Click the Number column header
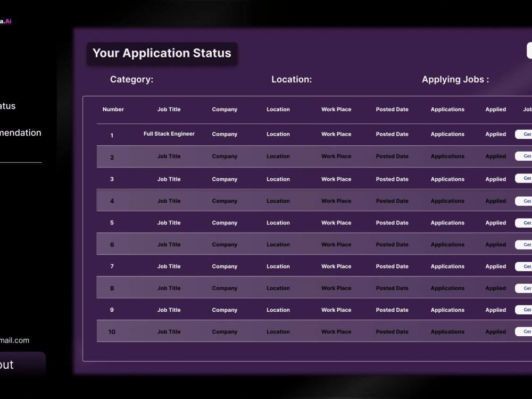The width and height of the screenshot is (532, 399). pyautogui.click(x=113, y=109)
